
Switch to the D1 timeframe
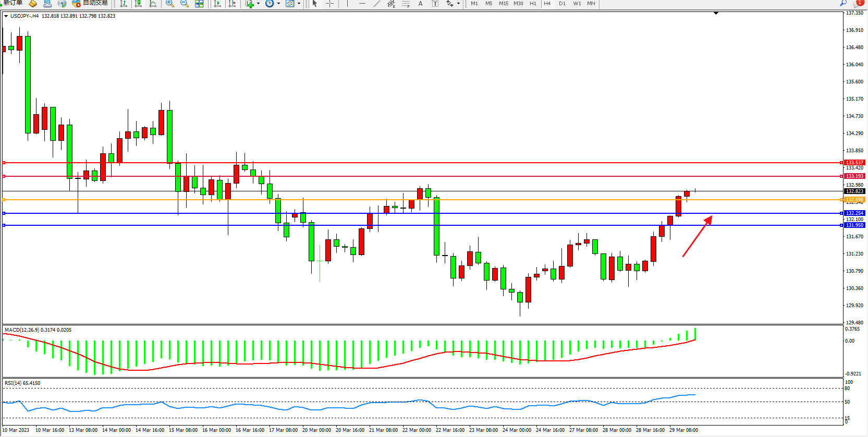click(x=562, y=4)
